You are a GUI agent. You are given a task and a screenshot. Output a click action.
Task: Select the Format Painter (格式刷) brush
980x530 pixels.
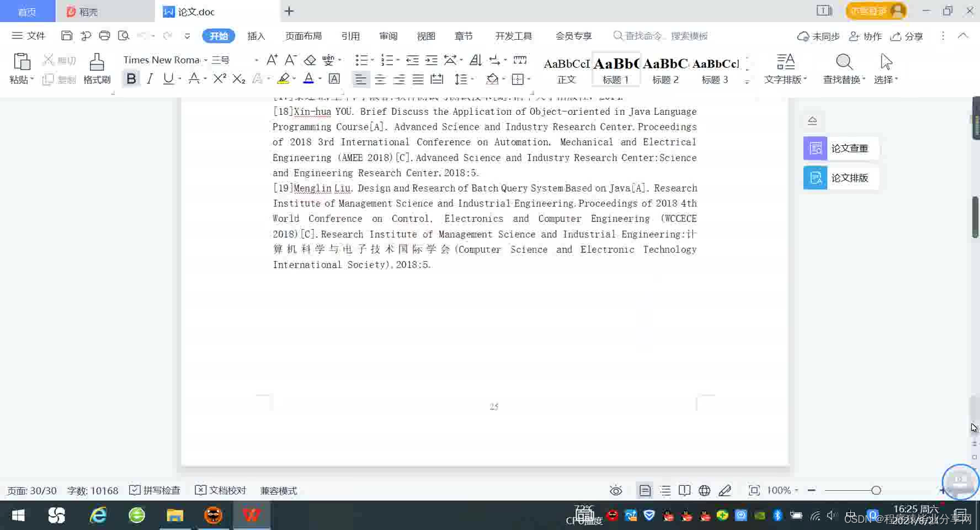pos(97,68)
